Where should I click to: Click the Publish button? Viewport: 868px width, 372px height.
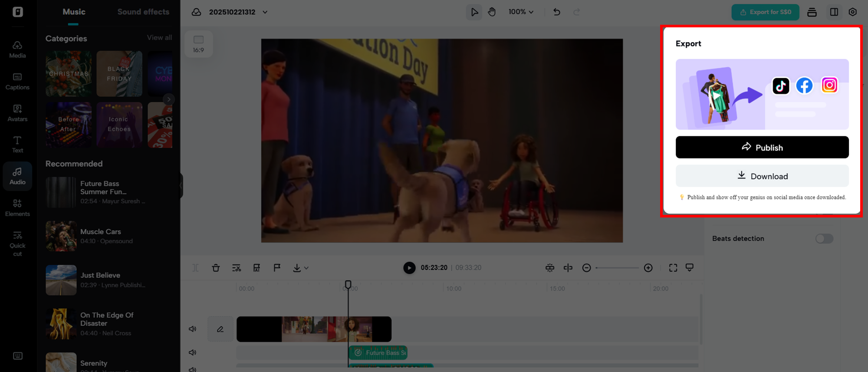[762, 147]
